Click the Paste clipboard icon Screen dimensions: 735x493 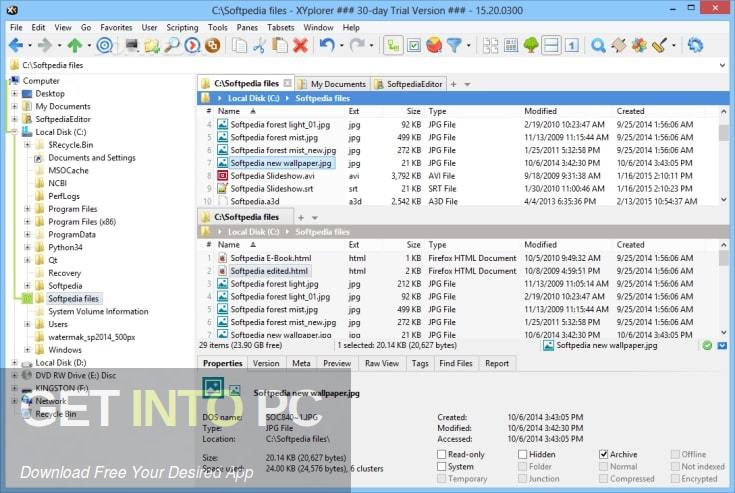[280, 45]
